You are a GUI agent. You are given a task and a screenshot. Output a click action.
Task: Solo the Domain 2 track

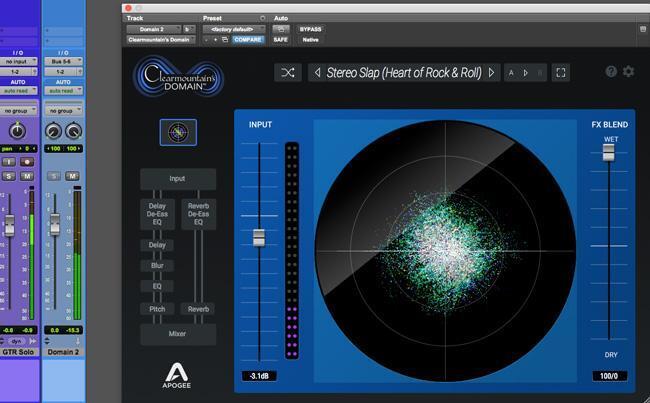click(54, 176)
